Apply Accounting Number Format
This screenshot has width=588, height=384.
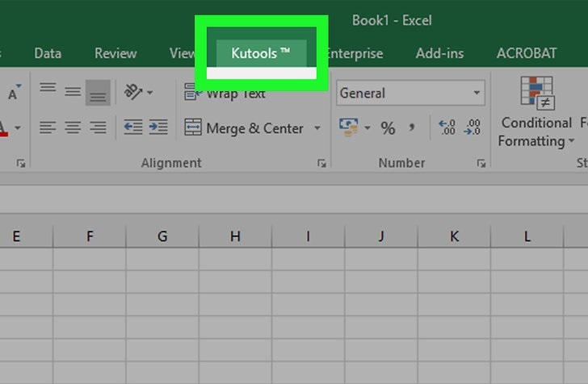click(349, 127)
